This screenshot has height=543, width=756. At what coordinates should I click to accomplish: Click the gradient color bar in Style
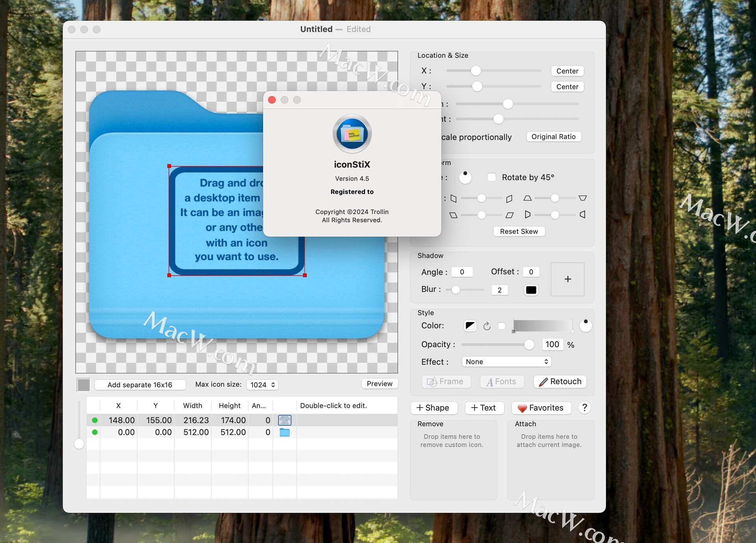point(543,326)
